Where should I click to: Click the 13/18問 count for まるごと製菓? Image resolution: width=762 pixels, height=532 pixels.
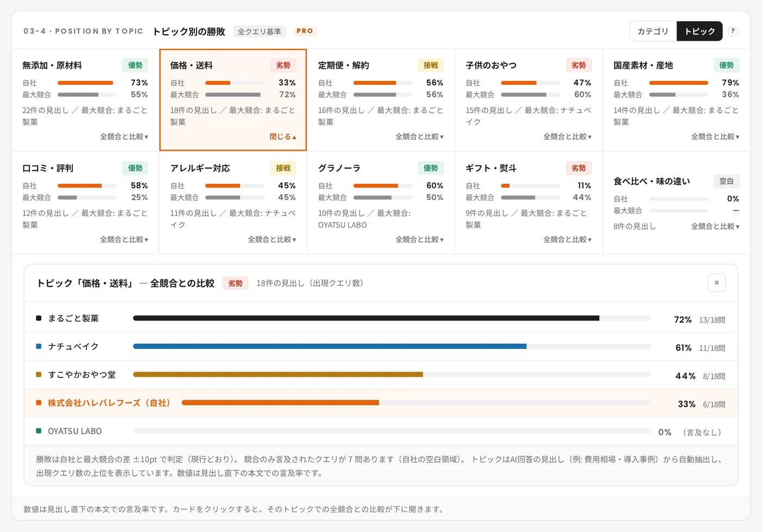click(x=712, y=320)
